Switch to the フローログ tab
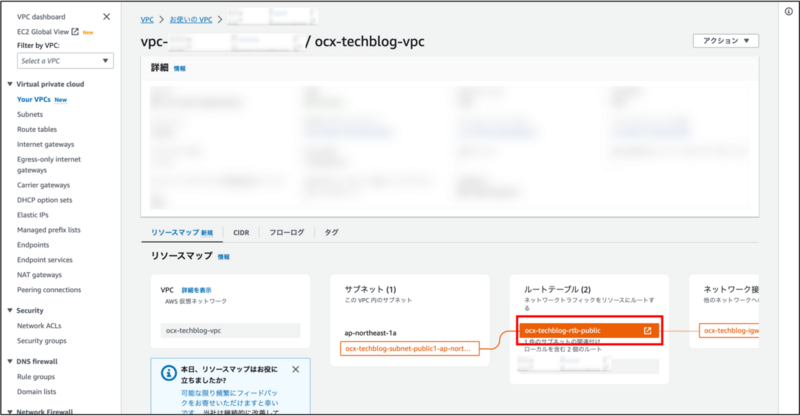This screenshot has width=800, height=416. 287,233
